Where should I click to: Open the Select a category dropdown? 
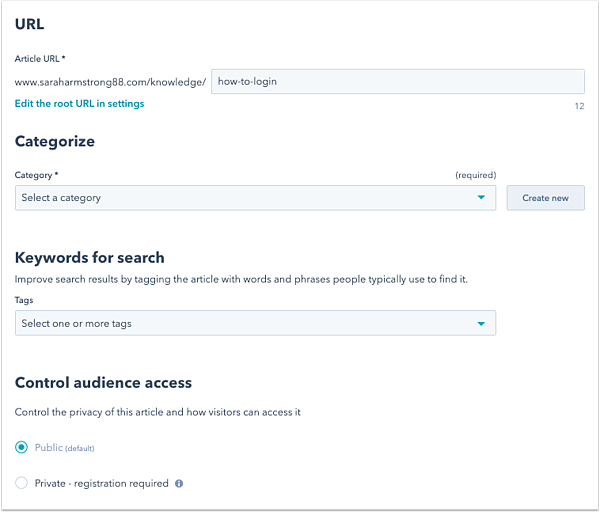(255, 198)
